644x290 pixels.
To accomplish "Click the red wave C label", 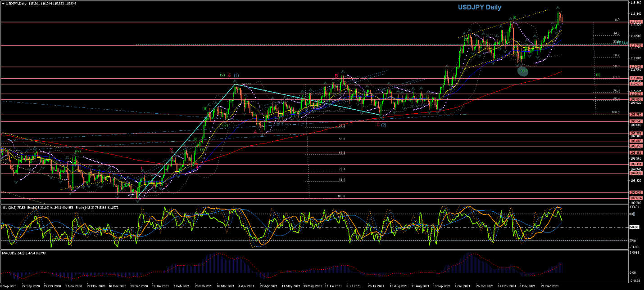I will [378, 125].
